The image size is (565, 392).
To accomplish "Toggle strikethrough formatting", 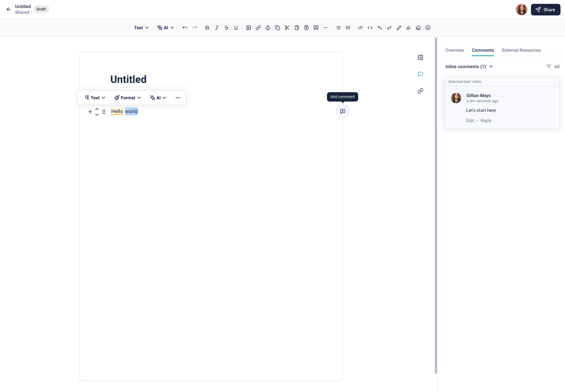I will (226, 28).
